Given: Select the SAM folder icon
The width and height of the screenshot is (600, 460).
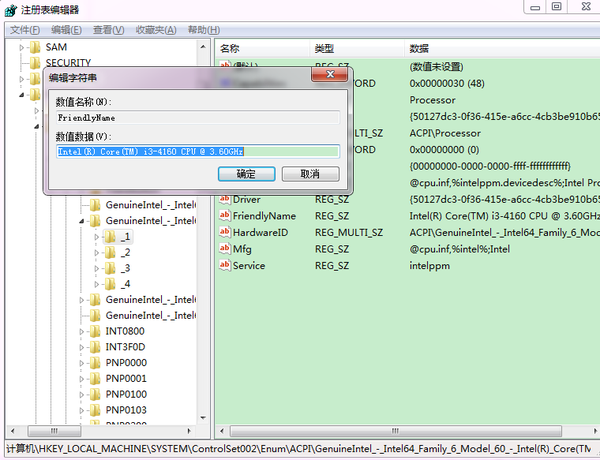Looking at the screenshot, I should pos(35,47).
